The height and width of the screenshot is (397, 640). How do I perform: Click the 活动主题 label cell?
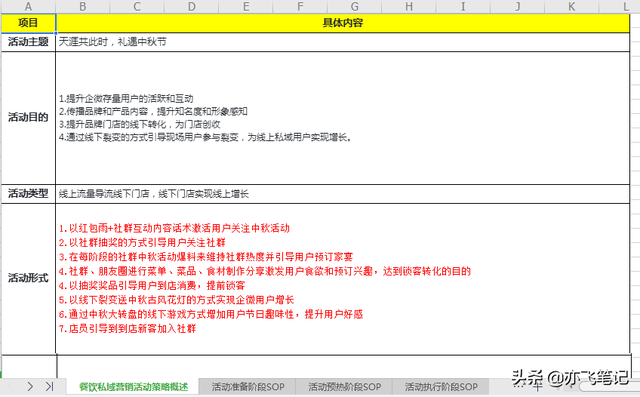pos(28,42)
